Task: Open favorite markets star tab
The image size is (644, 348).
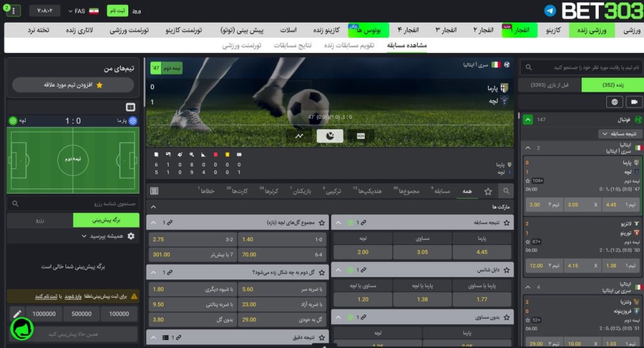Action: (x=488, y=191)
